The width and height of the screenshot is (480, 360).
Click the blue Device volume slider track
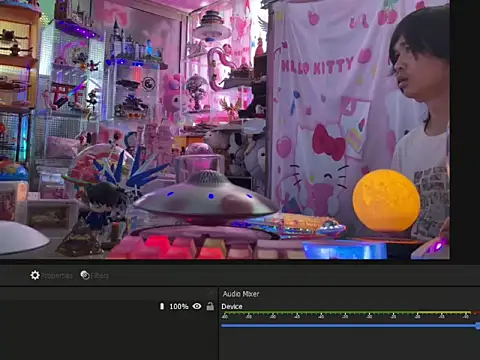pos(349,326)
